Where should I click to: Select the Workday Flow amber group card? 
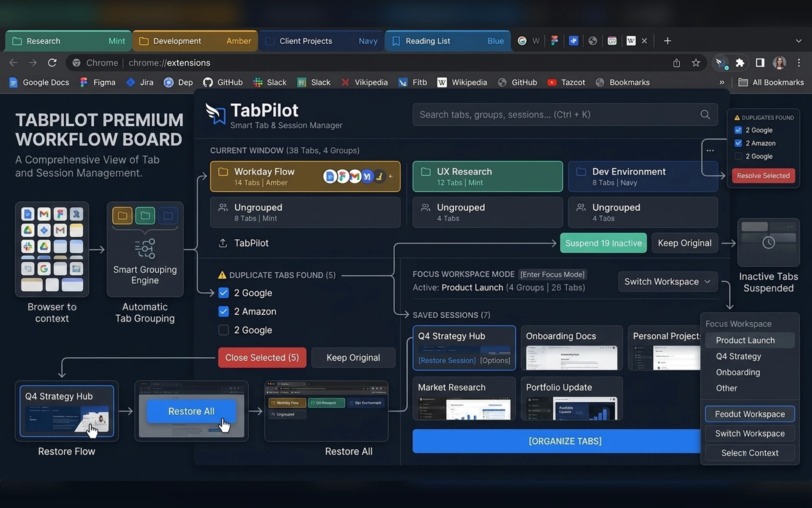305,176
